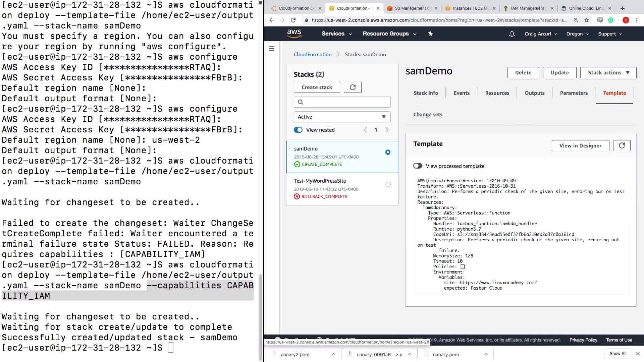Open the Stack actions dropdown
The width and height of the screenshot is (644, 362).
(x=608, y=72)
